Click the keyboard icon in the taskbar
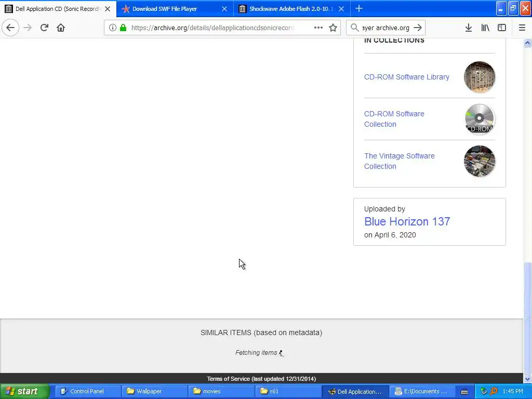This screenshot has height=399, width=532. click(x=464, y=392)
